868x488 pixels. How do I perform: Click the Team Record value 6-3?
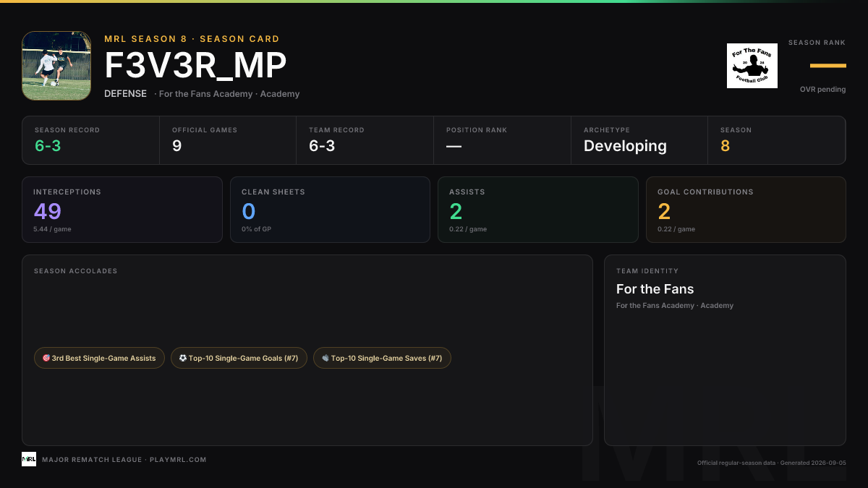pos(323,146)
